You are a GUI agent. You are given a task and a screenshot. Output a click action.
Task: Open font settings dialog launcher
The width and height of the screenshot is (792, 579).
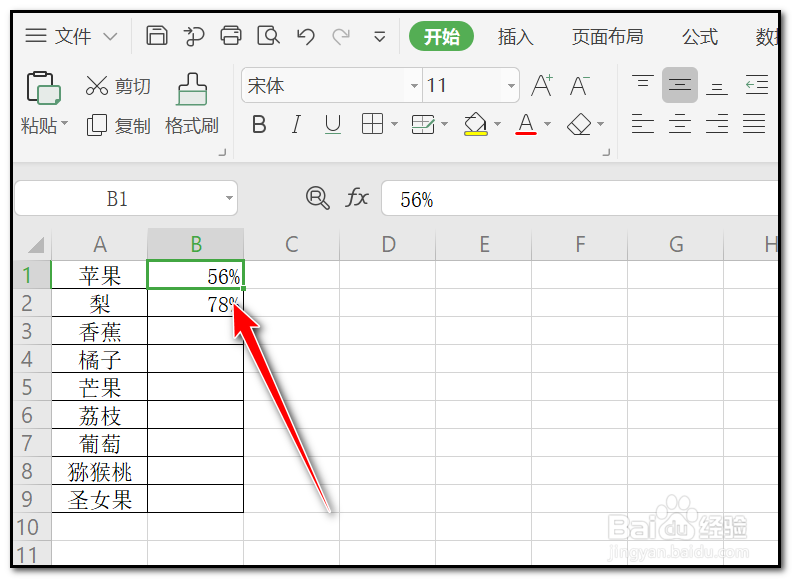[607, 152]
